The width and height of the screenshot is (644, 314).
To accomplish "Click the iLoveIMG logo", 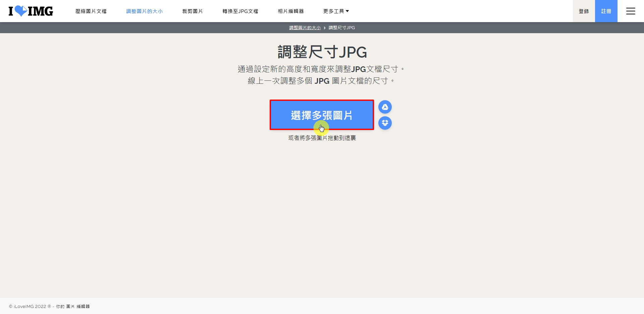I will pyautogui.click(x=31, y=11).
